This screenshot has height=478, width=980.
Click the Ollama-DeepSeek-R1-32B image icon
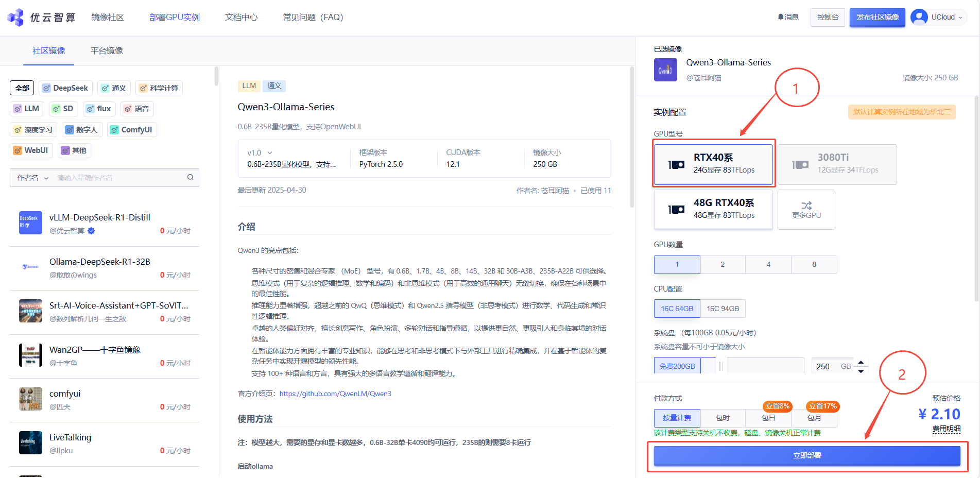click(30, 267)
